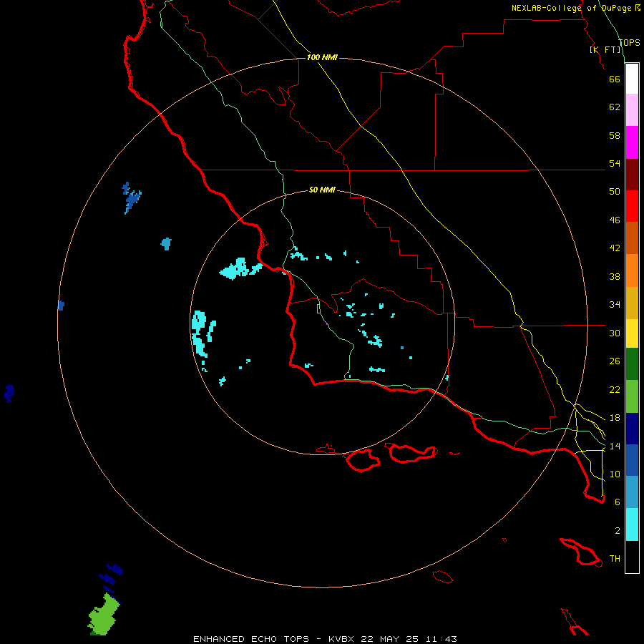Click the light blue legend swatch
The height and width of the screenshot is (644, 644).
coord(632,492)
